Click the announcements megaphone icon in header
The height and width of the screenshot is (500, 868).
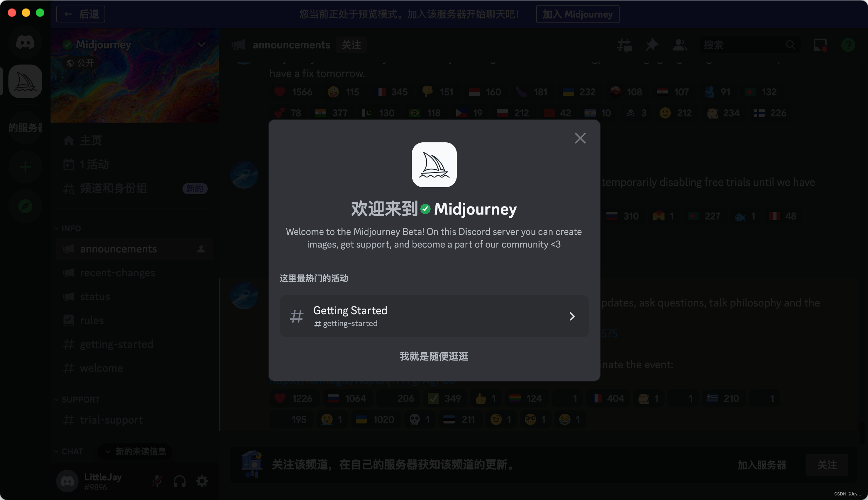coord(239,45)
